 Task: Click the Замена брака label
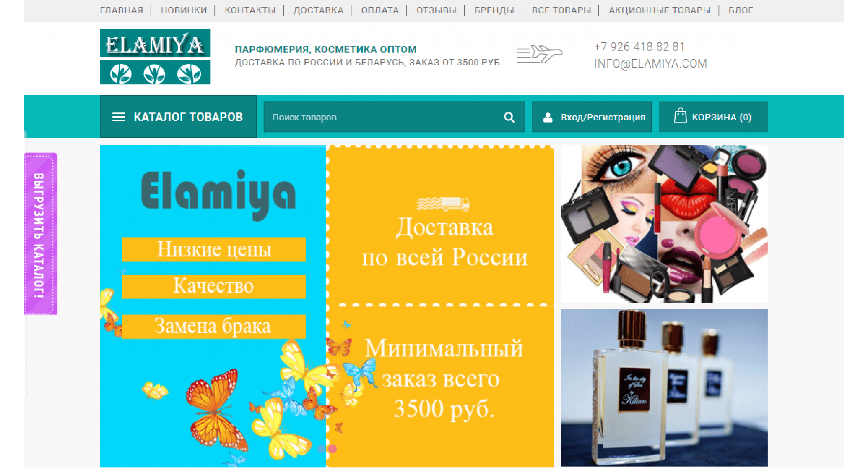[x=214, y=326]
